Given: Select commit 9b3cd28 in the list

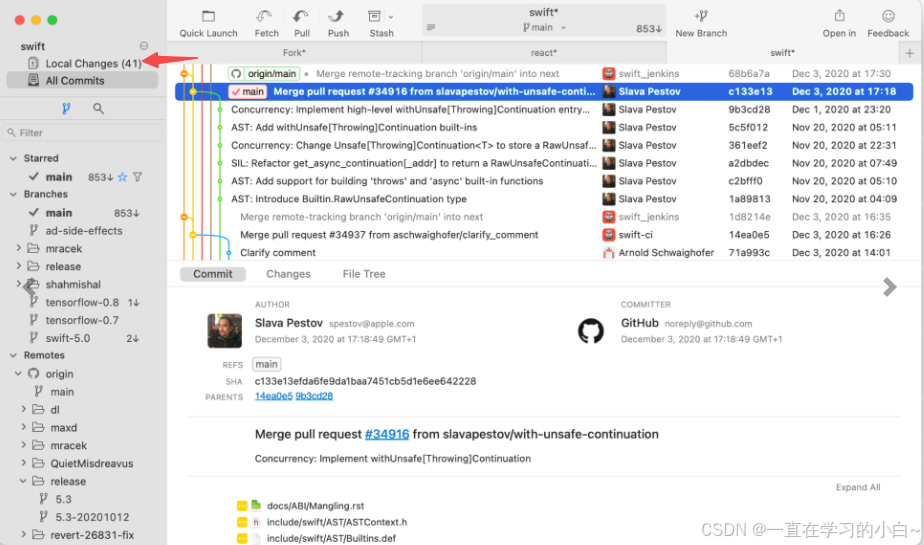Looking at the screenshot, I should [544, 109].
